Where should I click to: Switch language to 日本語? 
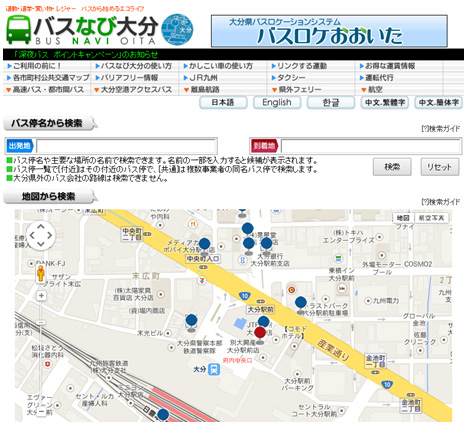[x=223, y=102]
